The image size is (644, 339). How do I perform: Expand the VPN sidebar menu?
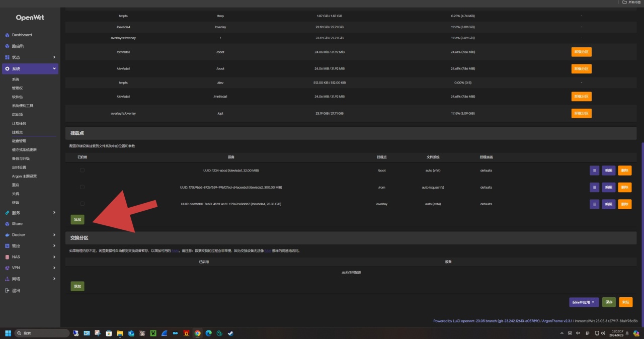pyautogui.click(x=54, y=268)
